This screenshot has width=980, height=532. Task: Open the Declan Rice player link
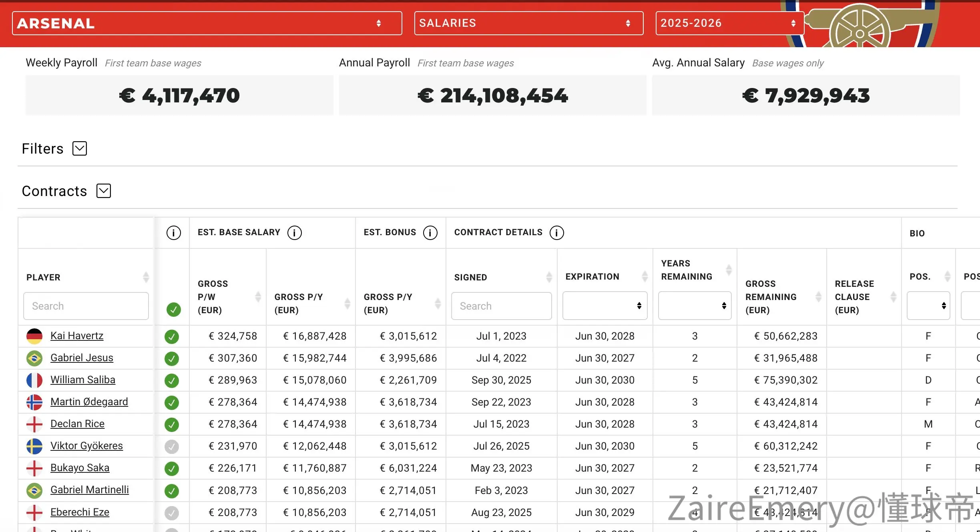[x=77, y=424]
